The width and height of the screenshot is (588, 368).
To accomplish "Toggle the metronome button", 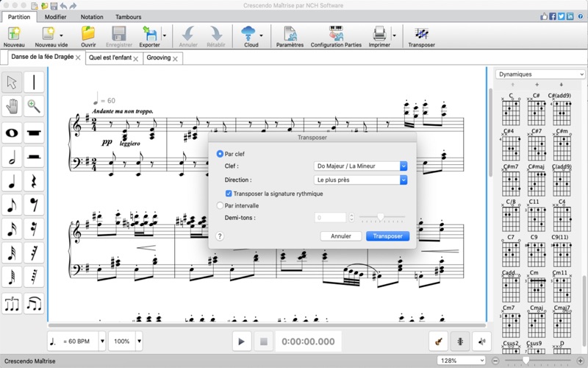I will [x=460, y=342].
